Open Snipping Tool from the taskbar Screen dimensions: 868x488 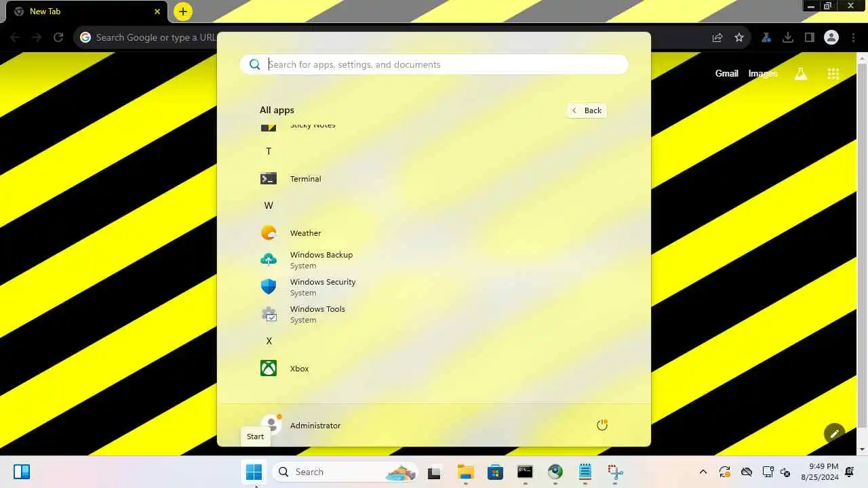click(x=615, y=472)
